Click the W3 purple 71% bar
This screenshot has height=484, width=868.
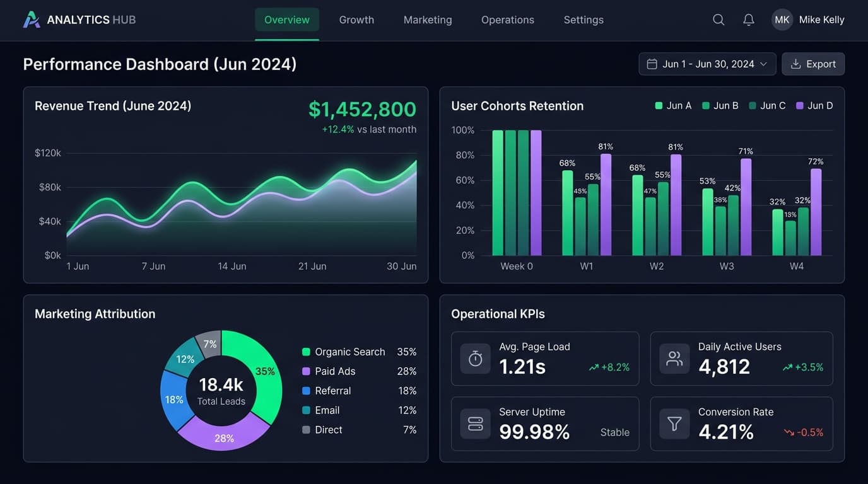(x=746, y=207)
